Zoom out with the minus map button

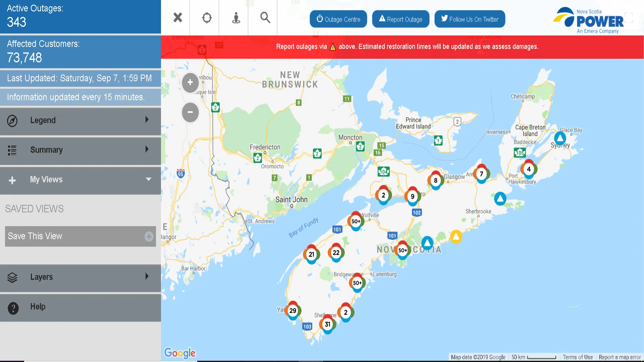pos(190,112)
